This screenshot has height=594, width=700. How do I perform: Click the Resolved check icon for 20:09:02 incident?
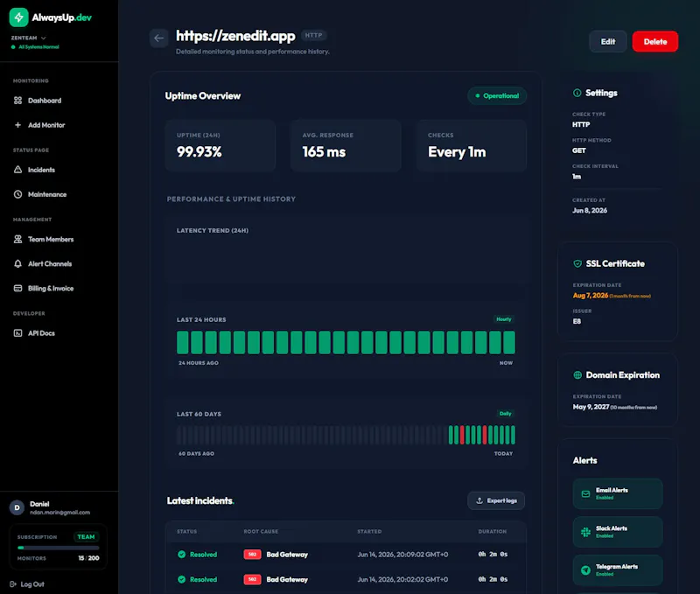182,555
